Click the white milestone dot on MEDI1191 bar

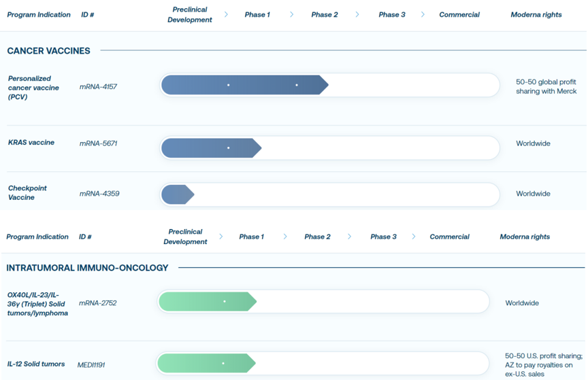[x=223, y=363]
